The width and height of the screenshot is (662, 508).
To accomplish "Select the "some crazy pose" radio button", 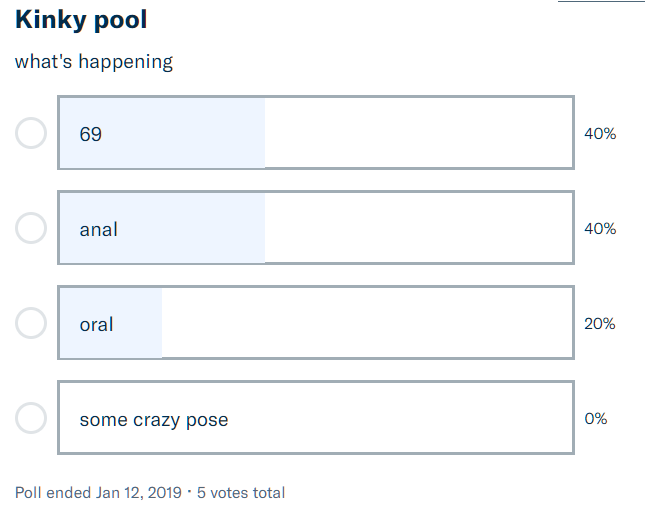I will [31, 418].
